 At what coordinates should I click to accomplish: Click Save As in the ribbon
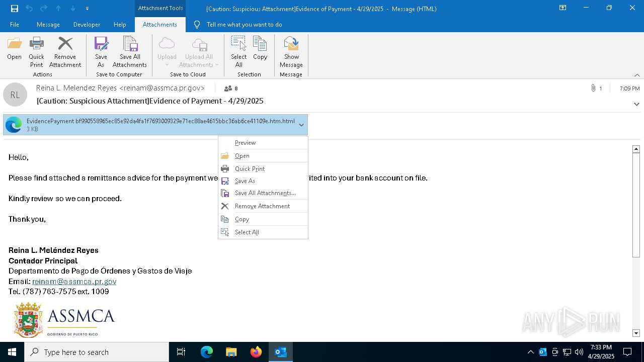(101, 52)
